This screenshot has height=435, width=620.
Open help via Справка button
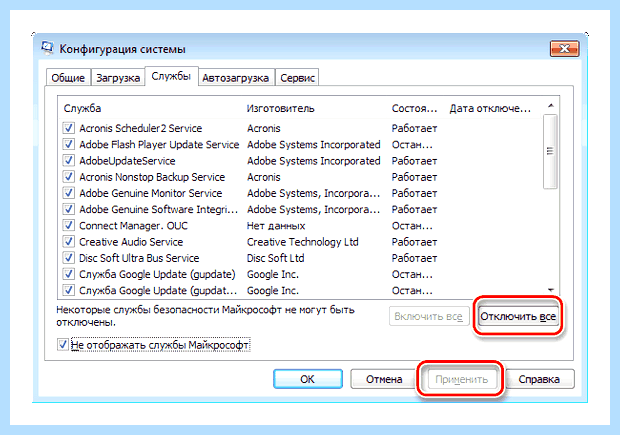[539, 379]
